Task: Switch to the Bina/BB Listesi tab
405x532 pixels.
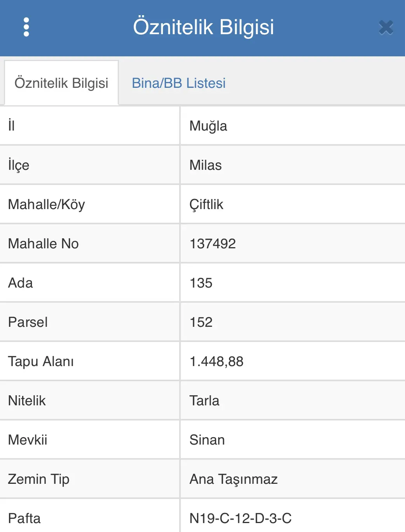Action: [x=179, y=83]
